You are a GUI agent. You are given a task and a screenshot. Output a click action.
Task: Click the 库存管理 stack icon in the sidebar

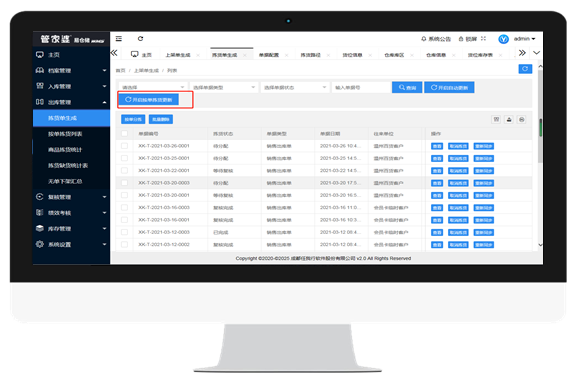pos(40,228)
